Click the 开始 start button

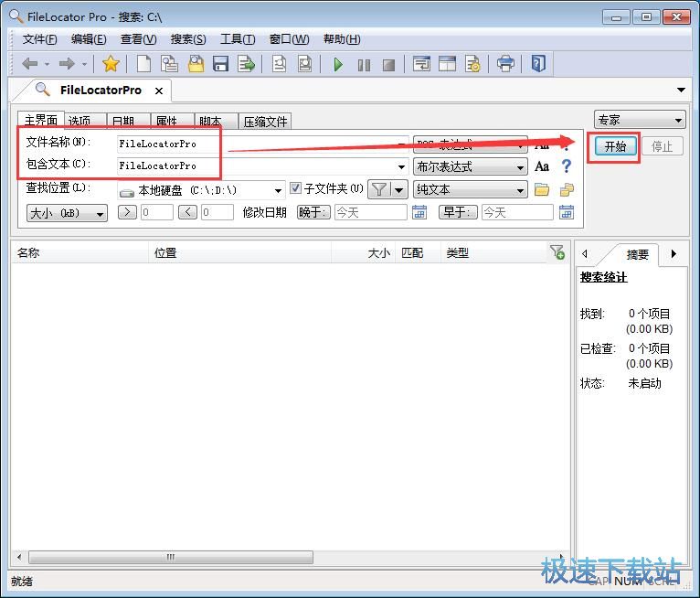coord(615,146)
